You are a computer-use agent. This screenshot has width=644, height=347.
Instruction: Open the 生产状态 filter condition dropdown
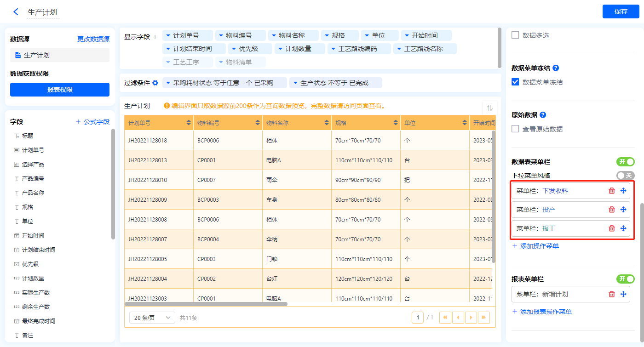pos(295,83)
